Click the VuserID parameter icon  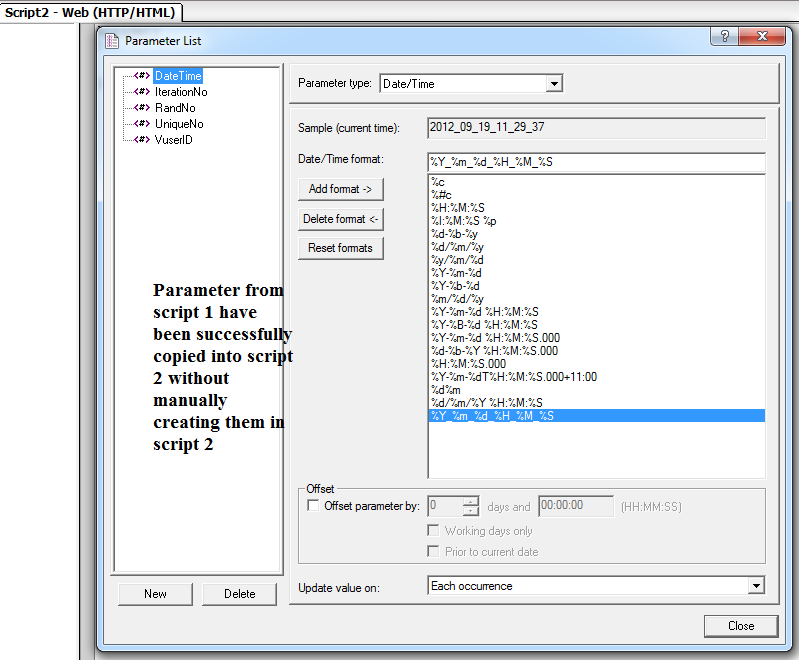point(143,139)
